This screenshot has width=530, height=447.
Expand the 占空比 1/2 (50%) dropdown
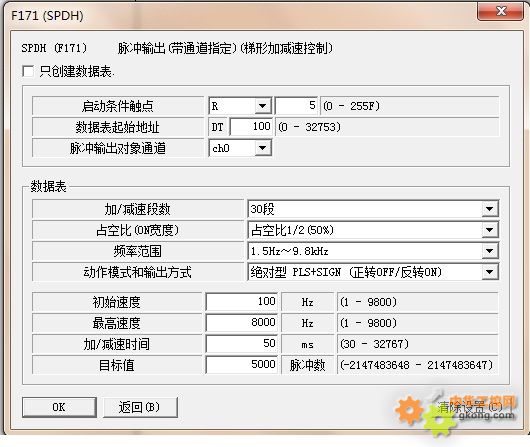pos(373,230)
